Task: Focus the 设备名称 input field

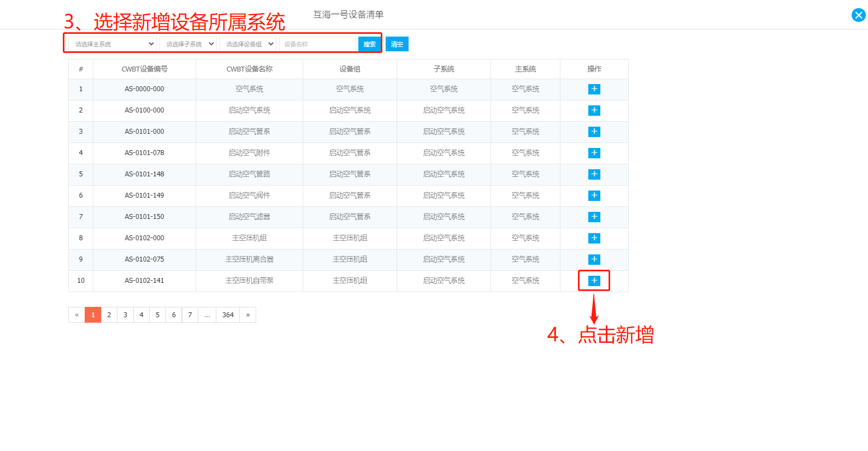Action: [317, 44]
